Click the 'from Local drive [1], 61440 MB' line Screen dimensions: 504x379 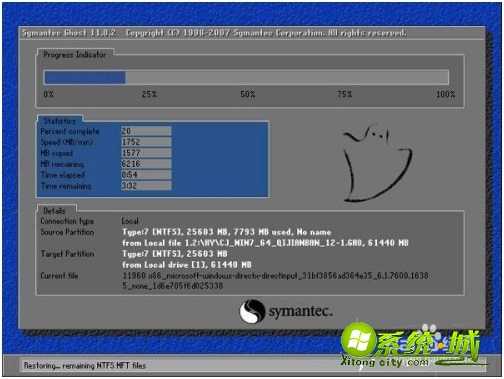(x=187, y=265)
